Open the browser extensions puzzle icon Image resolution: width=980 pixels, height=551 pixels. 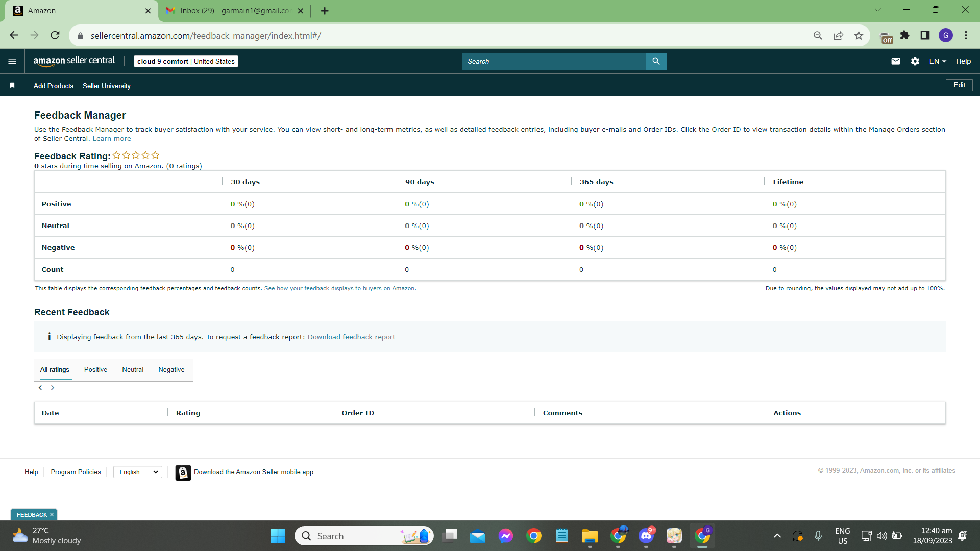(905, 35)
